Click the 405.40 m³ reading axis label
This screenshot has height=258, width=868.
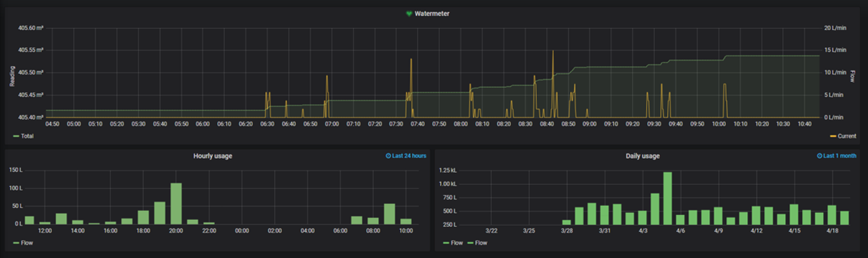coord(31,117)
